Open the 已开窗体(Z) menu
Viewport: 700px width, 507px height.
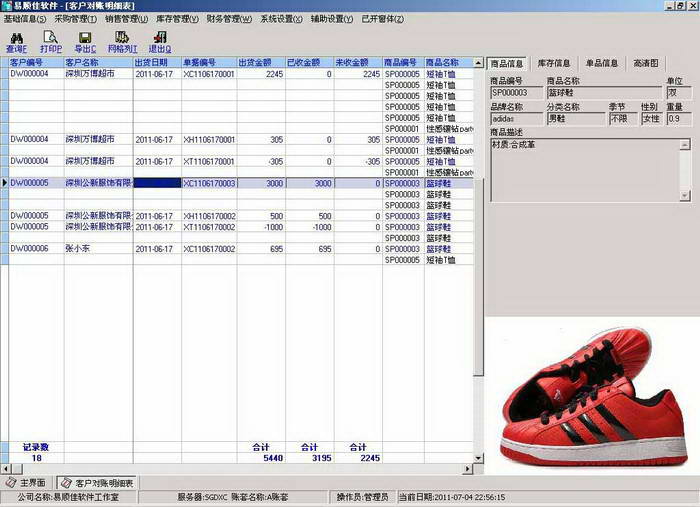[383, 19]
